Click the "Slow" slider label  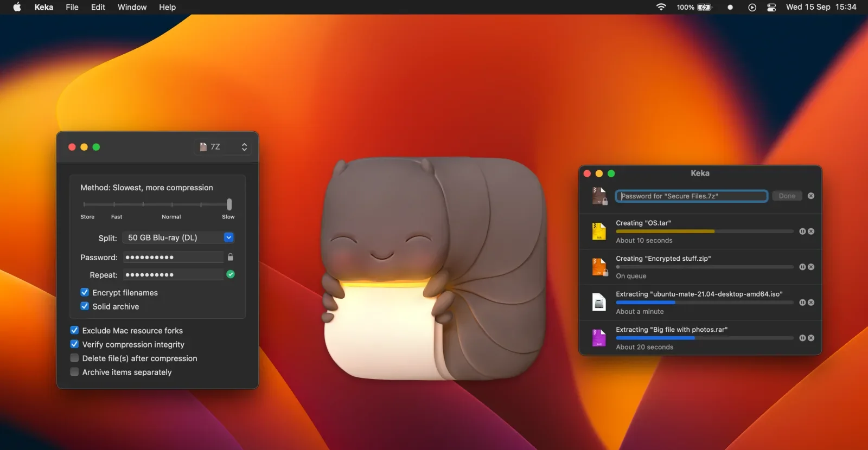click(228, 217)
